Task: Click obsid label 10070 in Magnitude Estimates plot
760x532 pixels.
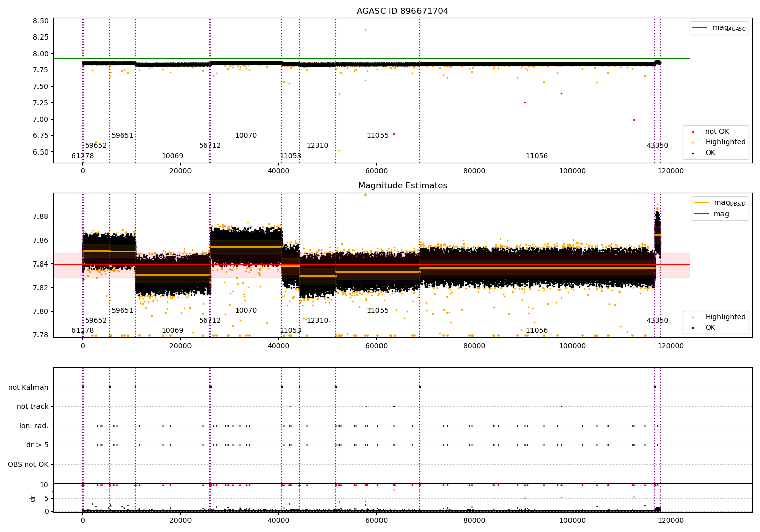Action: 246,311
